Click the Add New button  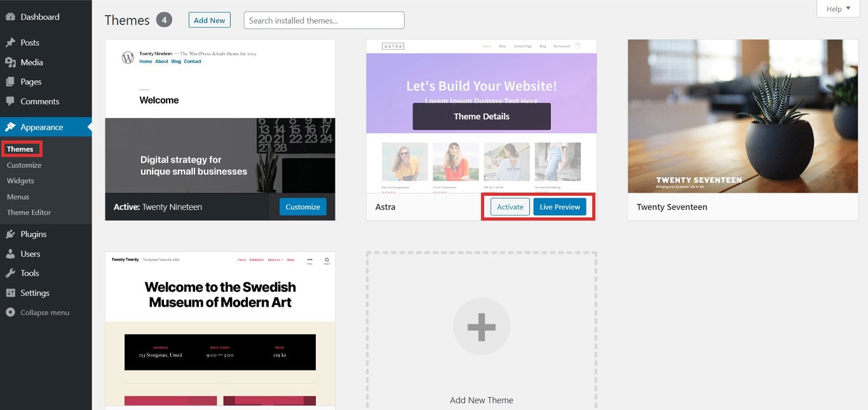pyautogui.click(x=210, y=20)
